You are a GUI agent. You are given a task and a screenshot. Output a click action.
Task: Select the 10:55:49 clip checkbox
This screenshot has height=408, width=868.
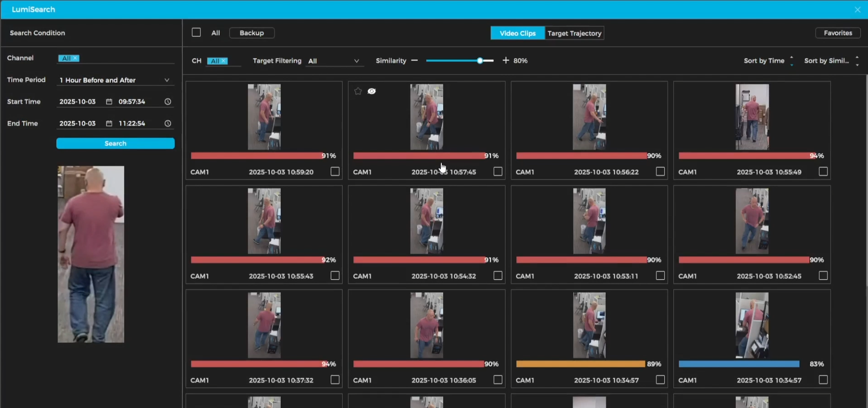823,171
